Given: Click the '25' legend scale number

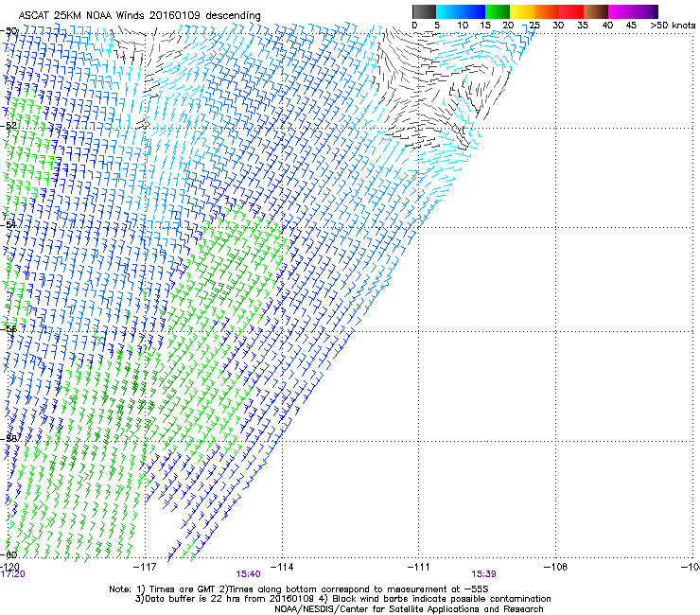Looking at the screenshot, I should pyautogui.click(x=534, y=26).
